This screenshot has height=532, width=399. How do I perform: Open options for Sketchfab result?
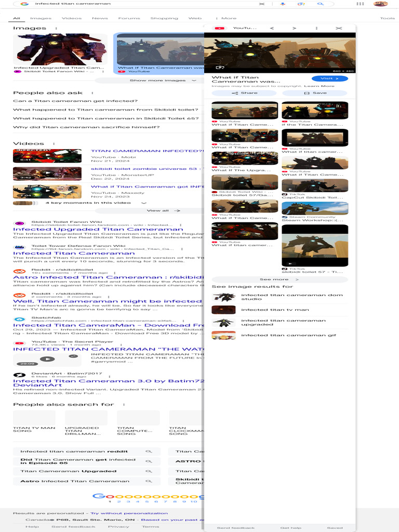coord(183,321)
